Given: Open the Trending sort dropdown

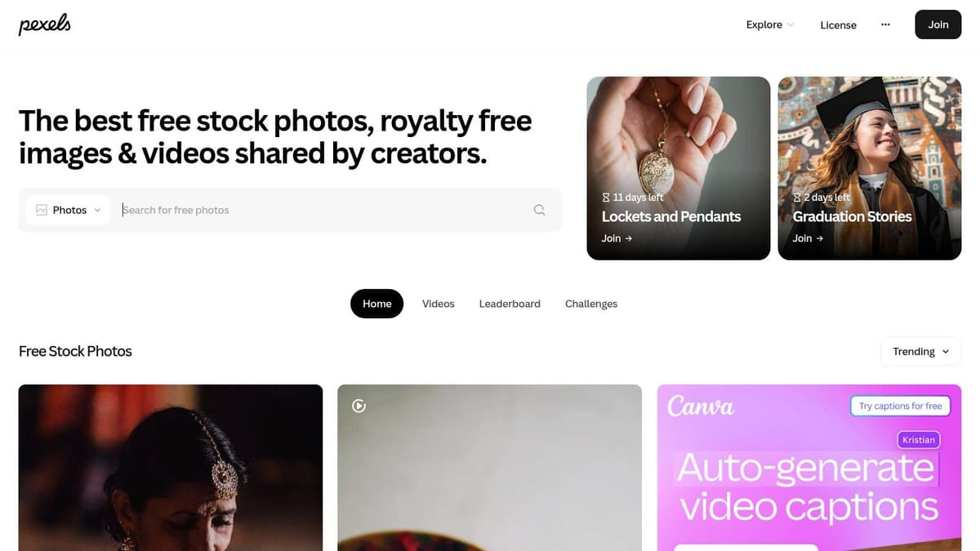Looking at the screenshot, I should click(920, 351).
